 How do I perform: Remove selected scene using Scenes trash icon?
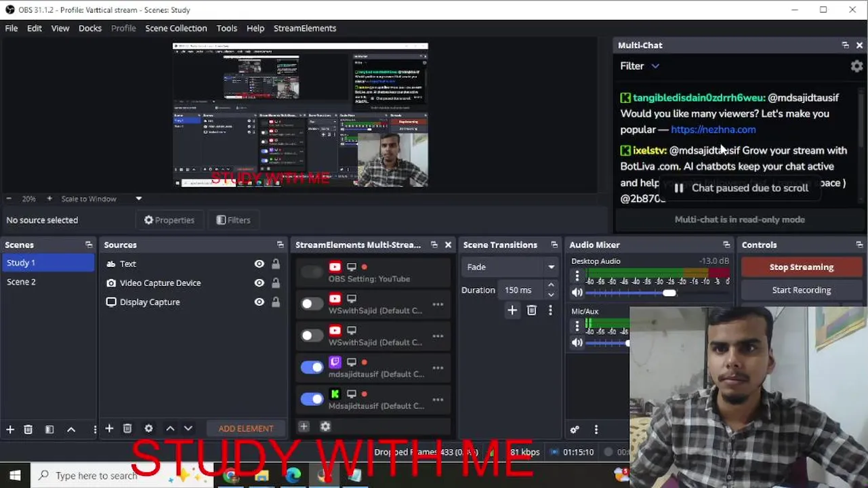[28, 429]
